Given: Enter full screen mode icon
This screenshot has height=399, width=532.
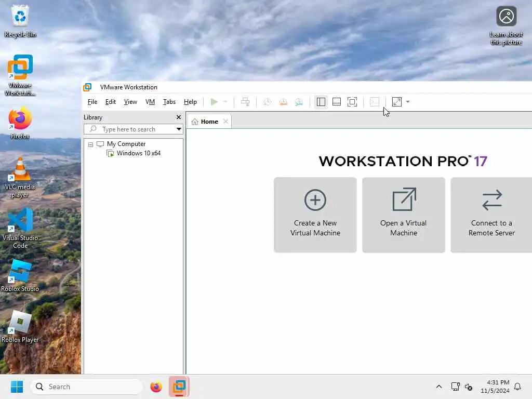Looking at the screenshot, I should click(352, 102).
